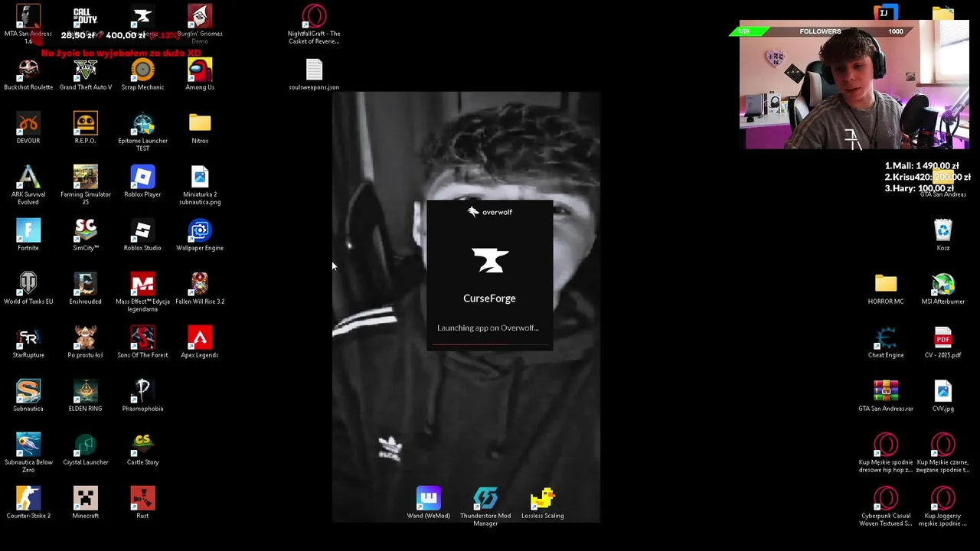
Task: Open the Kup Joggersy męskie spodnie shortcut
Action: [x=943, y=507]
